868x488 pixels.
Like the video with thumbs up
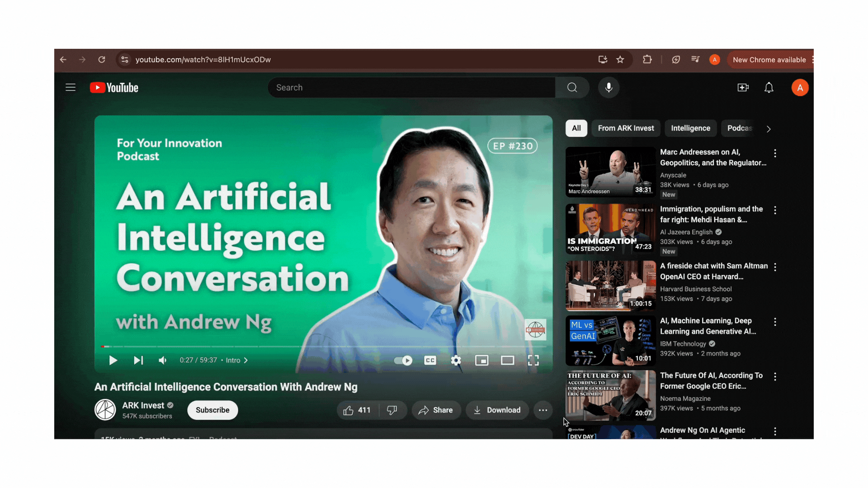[357, 410]
